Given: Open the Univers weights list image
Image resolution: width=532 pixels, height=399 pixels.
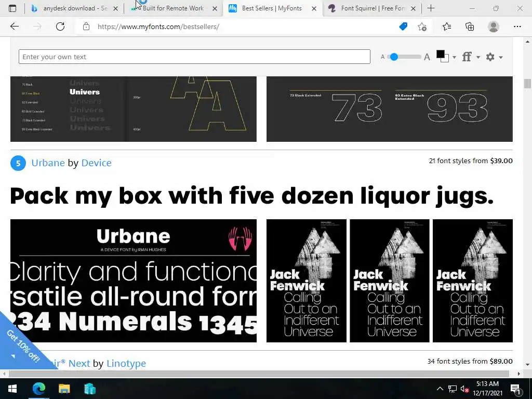Looking at the screenshot, I should pos(134,109).
